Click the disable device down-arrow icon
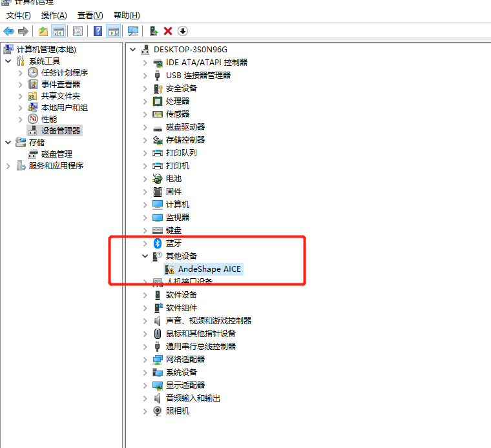This screenshot has width=491, height=448. (183, 31)
